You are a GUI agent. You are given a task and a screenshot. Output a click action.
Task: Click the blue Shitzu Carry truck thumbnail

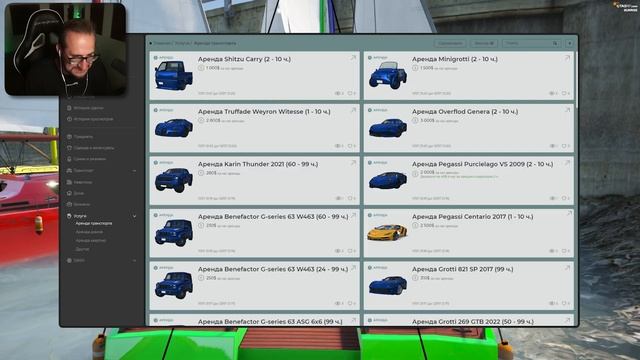174,75
